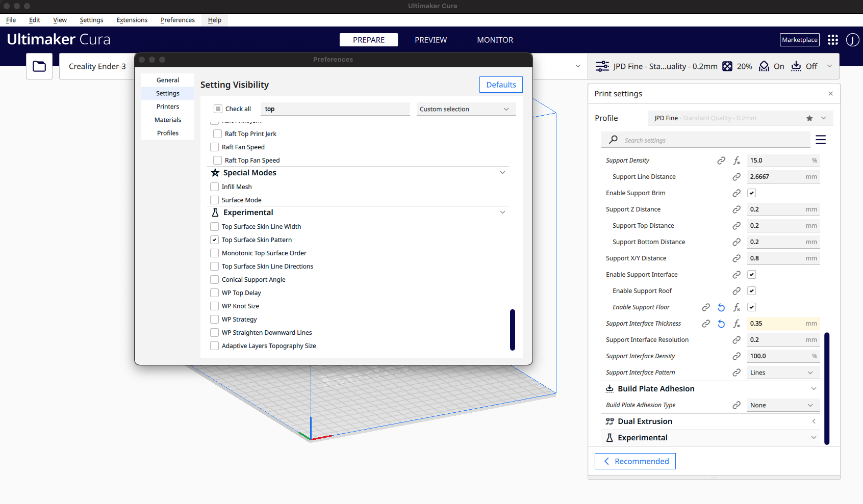Open the file folder icon
This screenshot has width=863, height=504.
point(39,66)
